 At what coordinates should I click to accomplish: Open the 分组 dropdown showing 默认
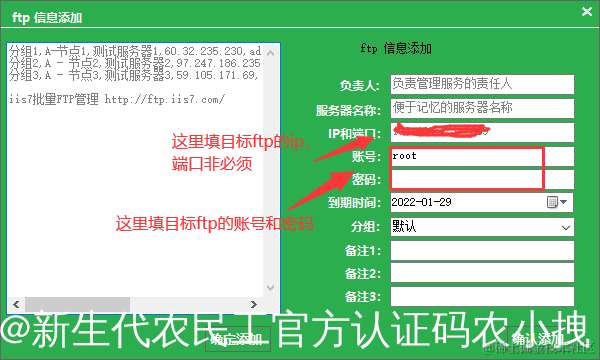[482, 227]
